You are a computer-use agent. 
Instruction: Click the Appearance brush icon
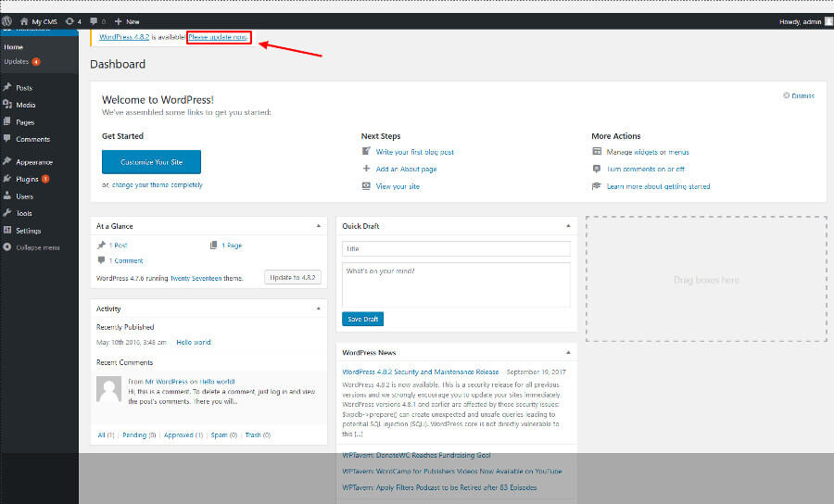(6, 161)
